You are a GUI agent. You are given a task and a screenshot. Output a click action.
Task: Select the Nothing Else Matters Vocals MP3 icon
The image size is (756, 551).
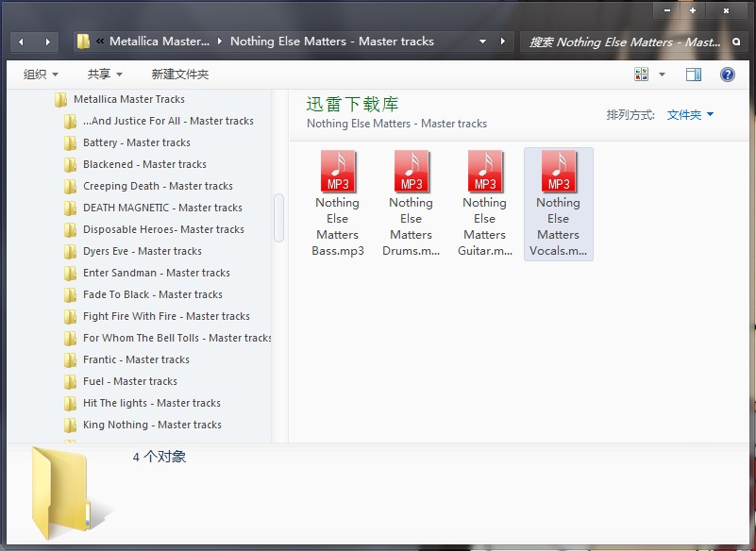pos(559,172)
